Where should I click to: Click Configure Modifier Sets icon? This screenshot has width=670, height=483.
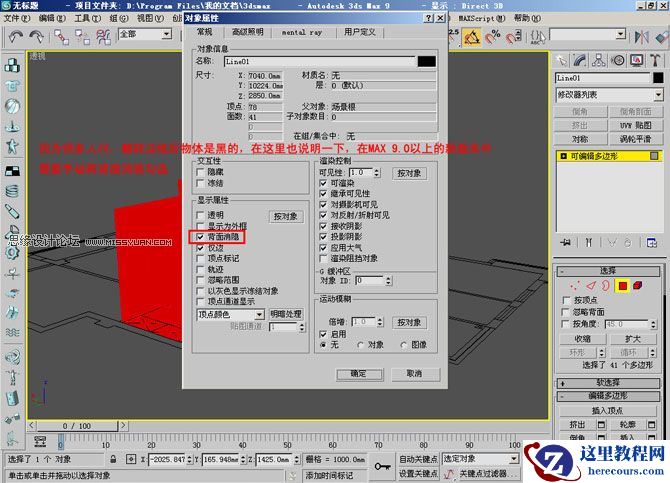tap(652, 243)
